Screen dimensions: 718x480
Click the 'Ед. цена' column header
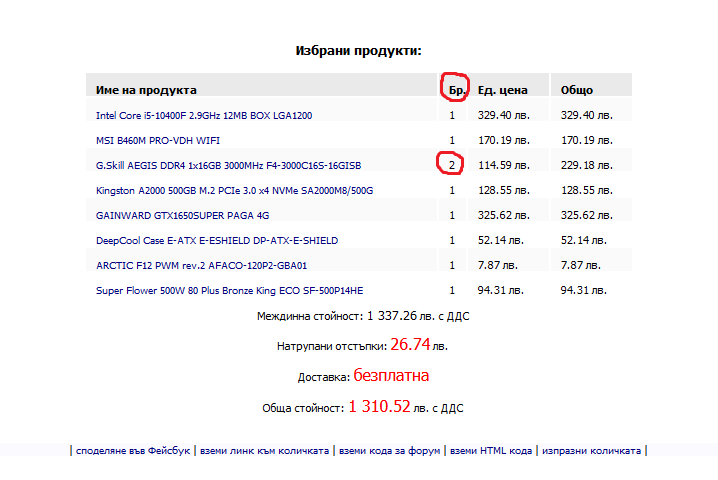point(502,90)
